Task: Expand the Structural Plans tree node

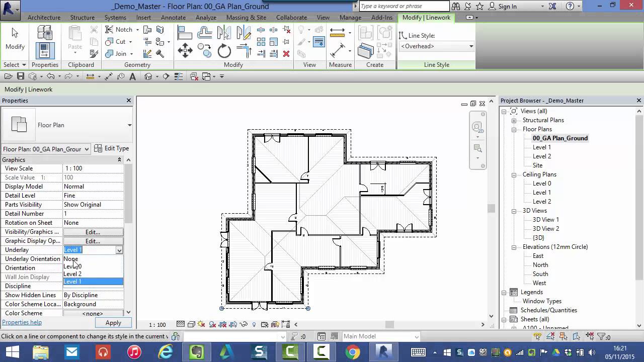Action: tap(514, 120)
